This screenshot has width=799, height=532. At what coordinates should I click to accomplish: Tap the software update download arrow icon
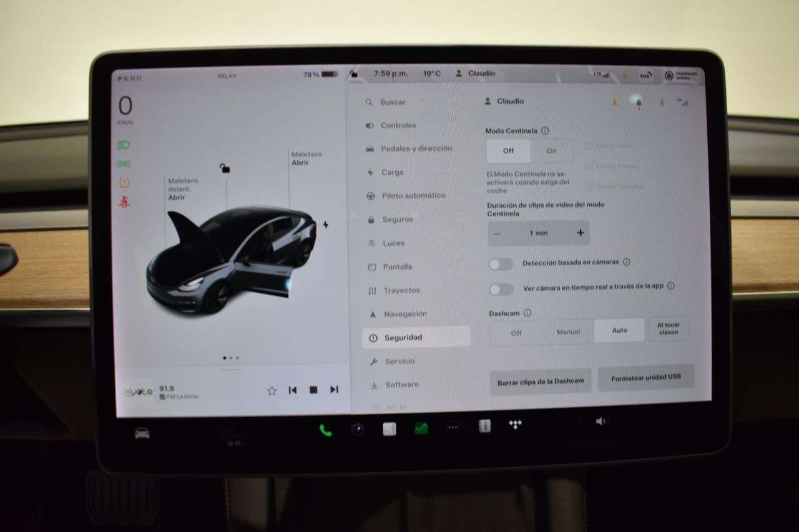coord(614,102)
